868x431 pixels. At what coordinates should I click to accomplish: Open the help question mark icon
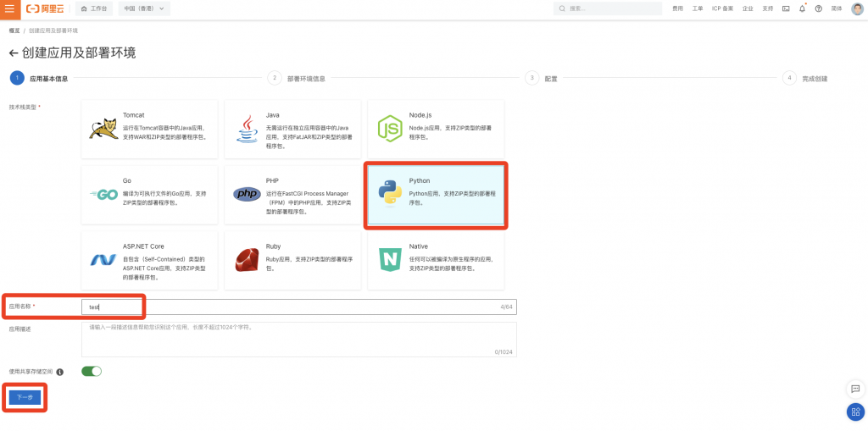point(819,8)
